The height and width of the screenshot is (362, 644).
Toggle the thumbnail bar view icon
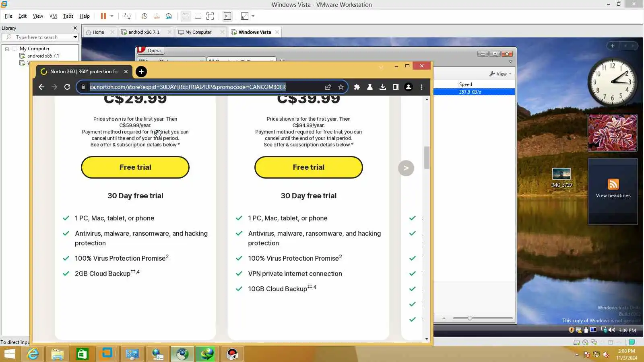pyautogui.click(x=198, y=16)
